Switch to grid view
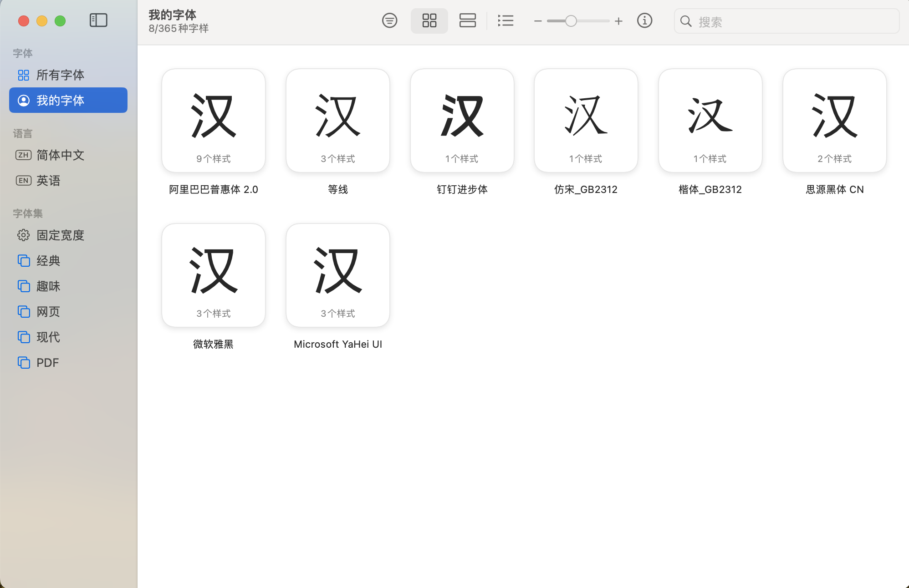 point(429,20)
